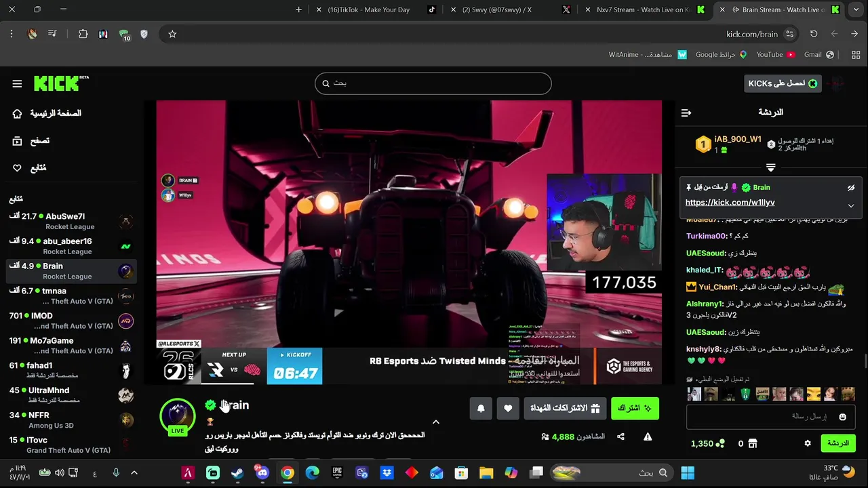Image resolution: width=868 pixels, height=488 pixels.
Task: Click the Saudi emblem emote in quick emotes
Action: 746,394
